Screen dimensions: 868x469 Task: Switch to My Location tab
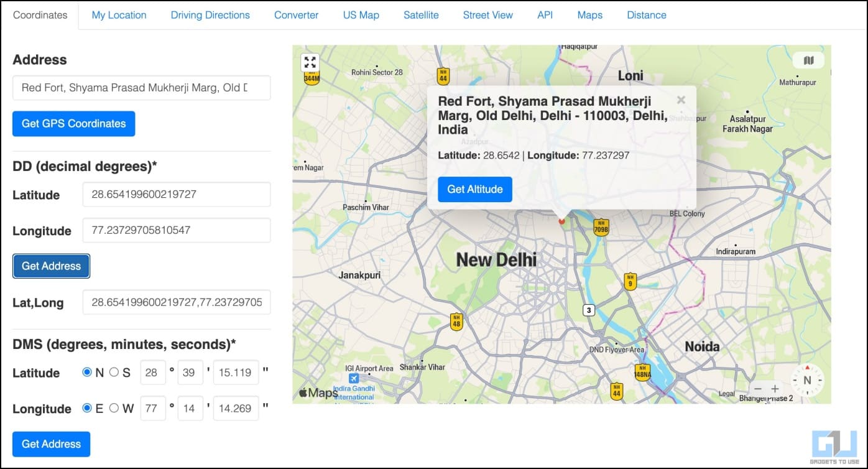click(119, 15)
